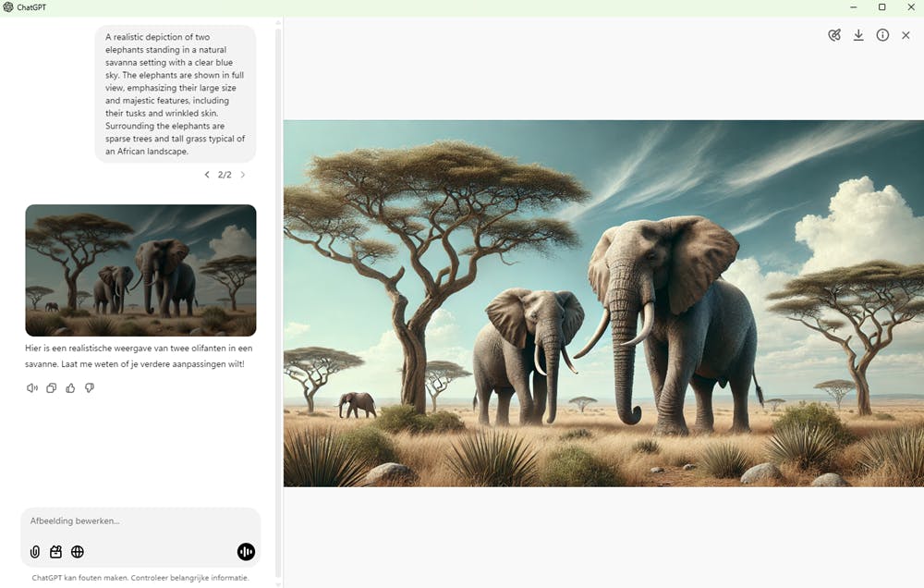The image size is (924, 588).
Task: Download the generated elephant image
Action: pyautogui.click(x=858, y=35)
